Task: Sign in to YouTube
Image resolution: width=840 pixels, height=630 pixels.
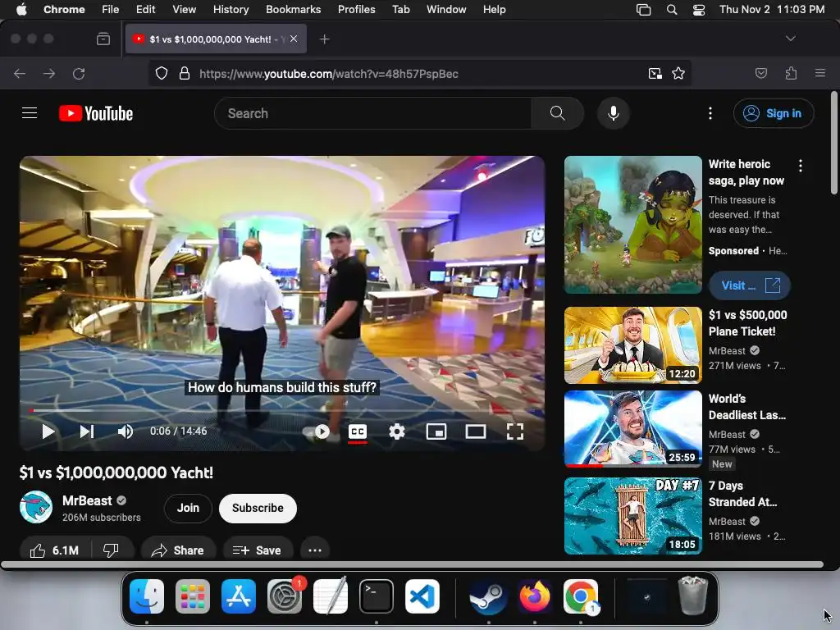Action: (x=774, y=113)
